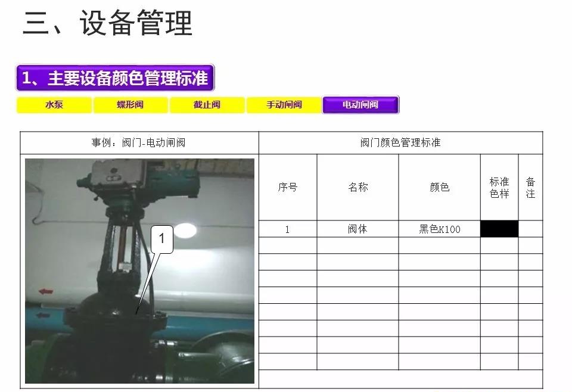Click the black standard color sample swatch
This screenshot has height=392, width=572.
coord(499,229)
